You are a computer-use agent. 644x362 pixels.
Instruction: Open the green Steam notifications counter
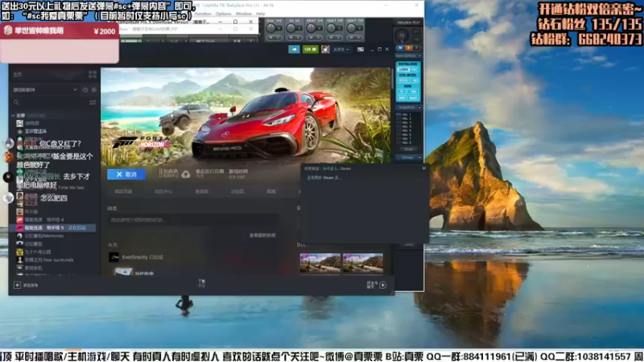pyautogui.click(x=310, y=49)
